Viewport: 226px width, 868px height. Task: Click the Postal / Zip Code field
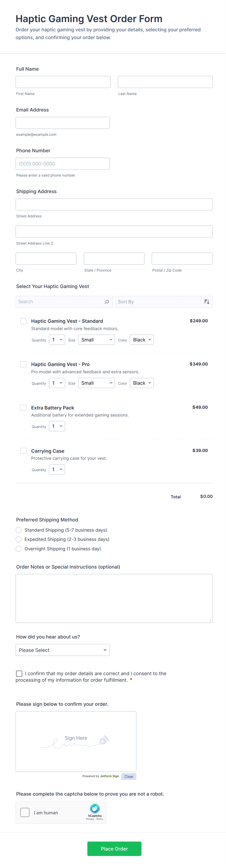[182, 258]
